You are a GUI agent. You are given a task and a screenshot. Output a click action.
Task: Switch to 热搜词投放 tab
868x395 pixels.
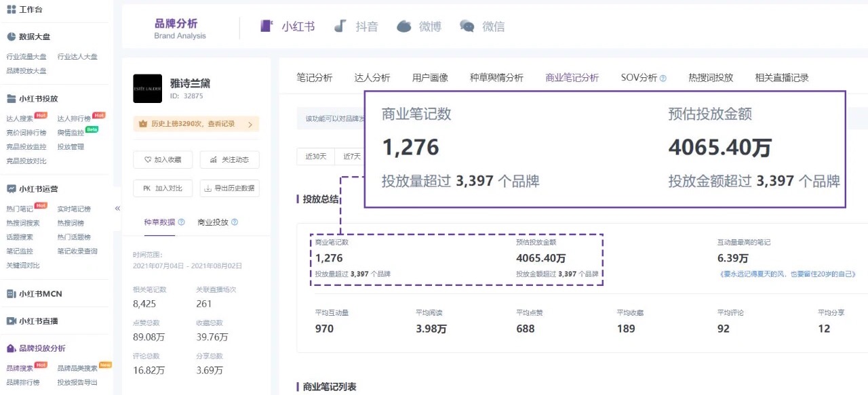pyautogui.click(x=711, y=78)
